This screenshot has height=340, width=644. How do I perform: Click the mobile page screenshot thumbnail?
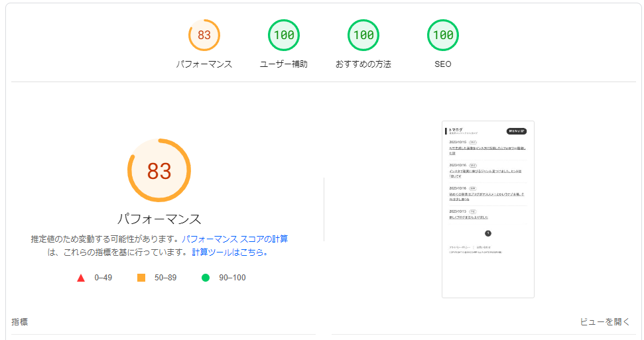(488, 209)
